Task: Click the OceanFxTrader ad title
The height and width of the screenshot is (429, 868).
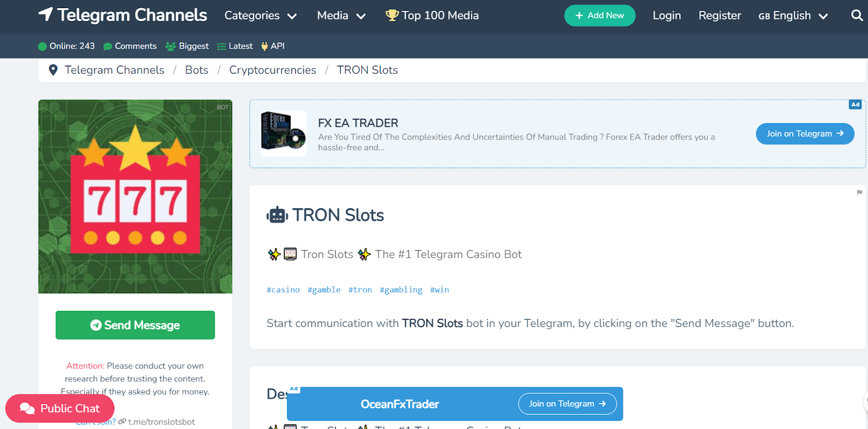Action: coord(400,404)
